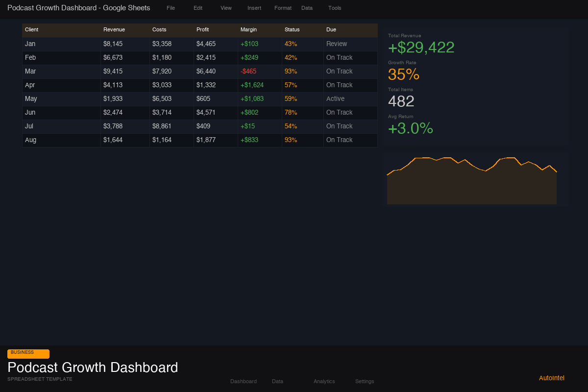Click profit cell $409
This screenshot has height=392, width=588.
point(216,126)
